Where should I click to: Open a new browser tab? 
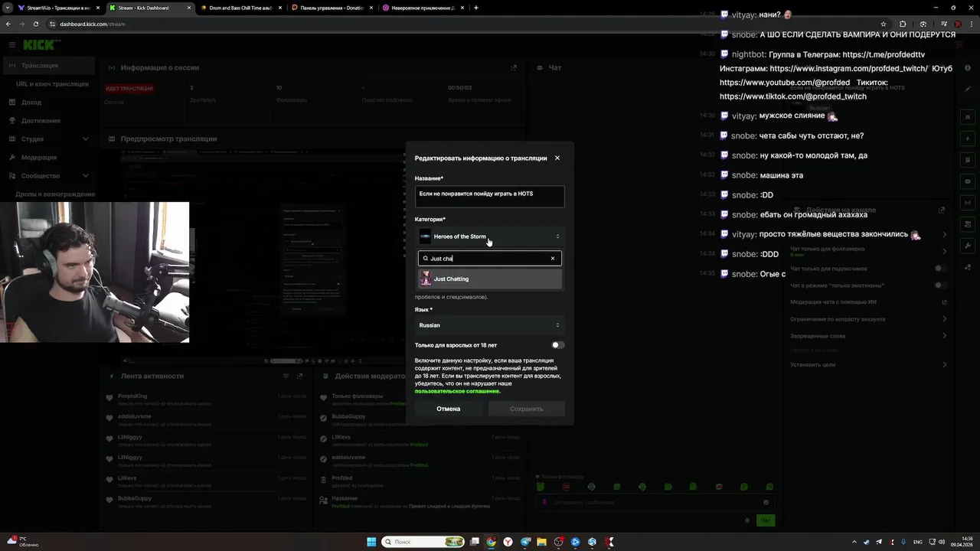(x=476, y=8)
